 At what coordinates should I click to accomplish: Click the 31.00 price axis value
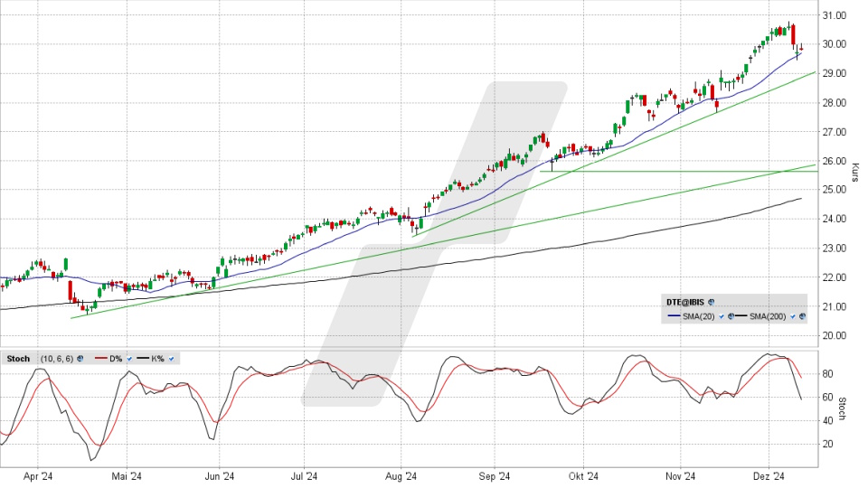tap(835, 15)
